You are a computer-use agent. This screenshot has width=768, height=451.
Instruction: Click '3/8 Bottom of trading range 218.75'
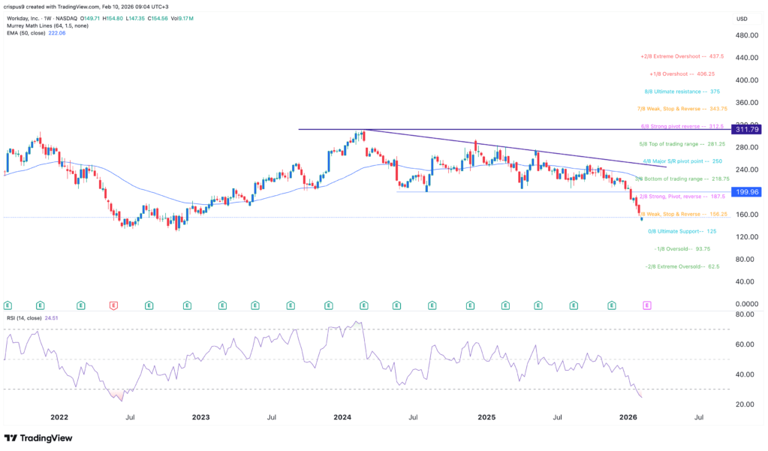(x=682, y=179)
